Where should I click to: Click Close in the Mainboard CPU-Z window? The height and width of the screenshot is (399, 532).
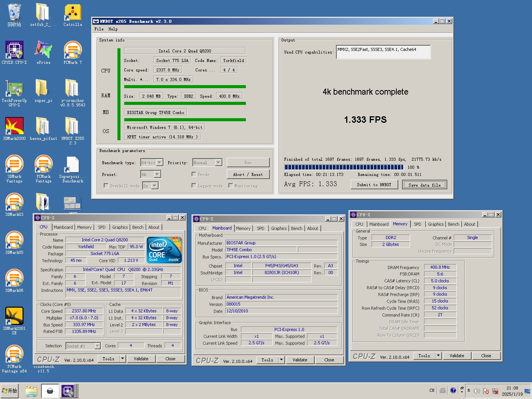point(329,360)
